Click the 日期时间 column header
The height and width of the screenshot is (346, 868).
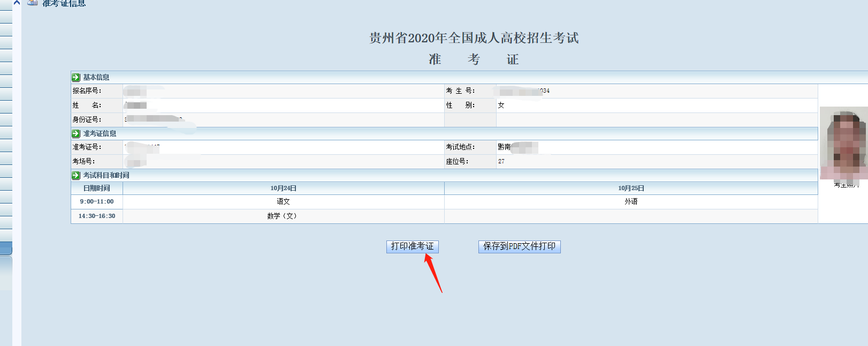point(97,188)
